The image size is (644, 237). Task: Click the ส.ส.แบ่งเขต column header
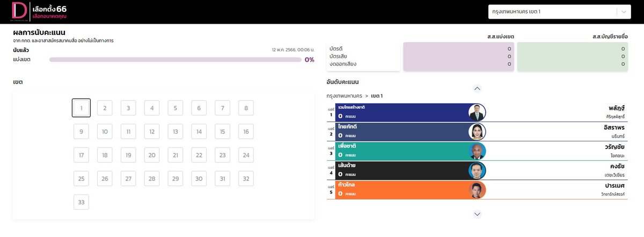point(501,36)
